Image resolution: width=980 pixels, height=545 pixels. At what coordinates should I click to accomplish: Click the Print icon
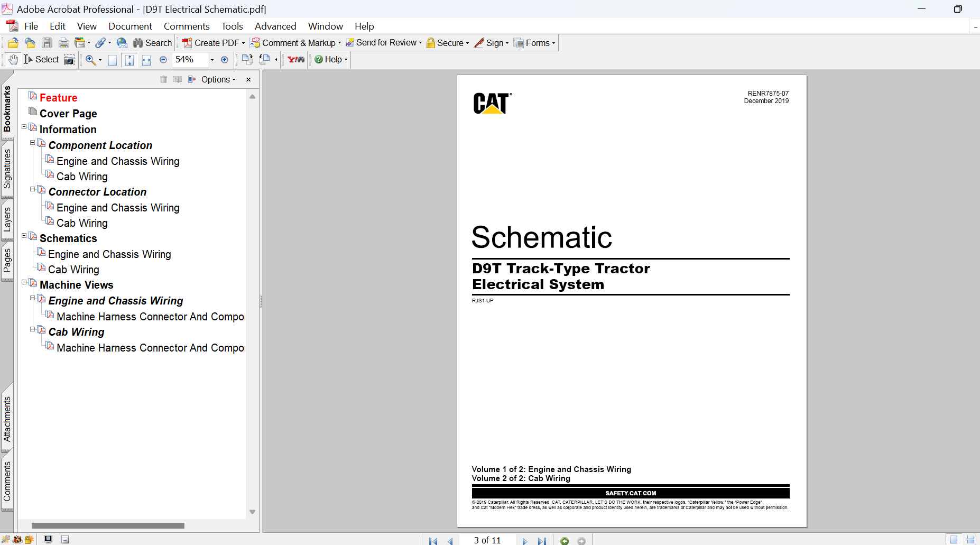tap(64, 43)
